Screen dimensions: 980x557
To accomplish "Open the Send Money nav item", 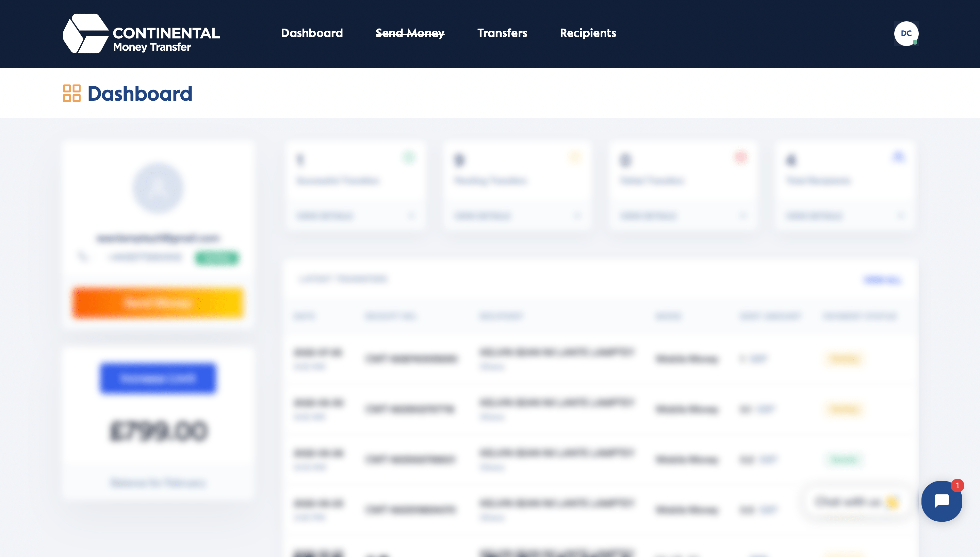I will (410, 33).
